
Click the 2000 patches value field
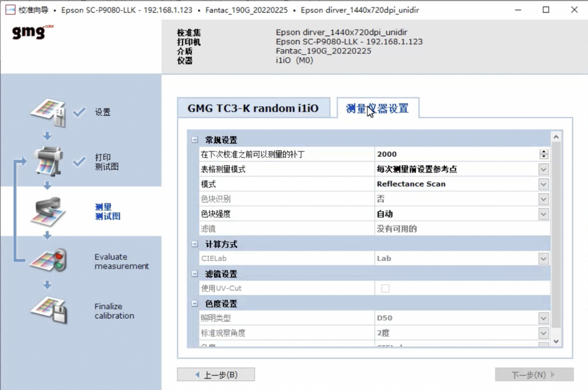(x=457, y=154)
